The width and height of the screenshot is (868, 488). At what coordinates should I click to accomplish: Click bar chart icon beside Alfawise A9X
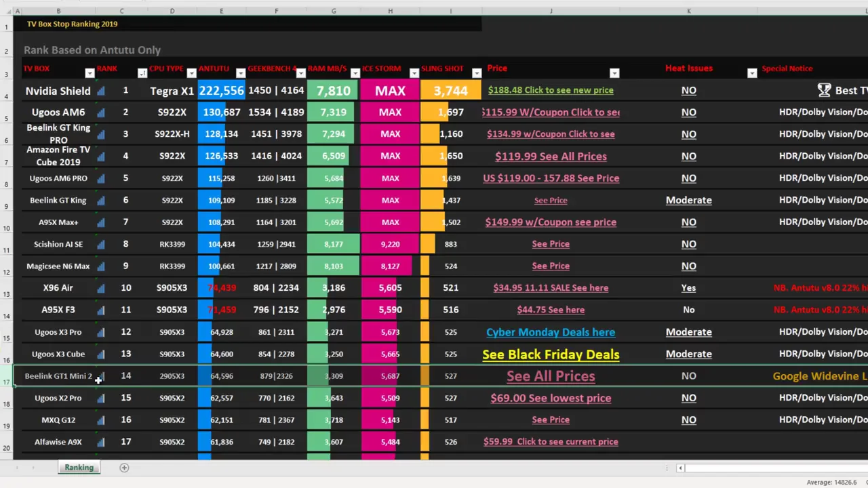tap(101, 442)
